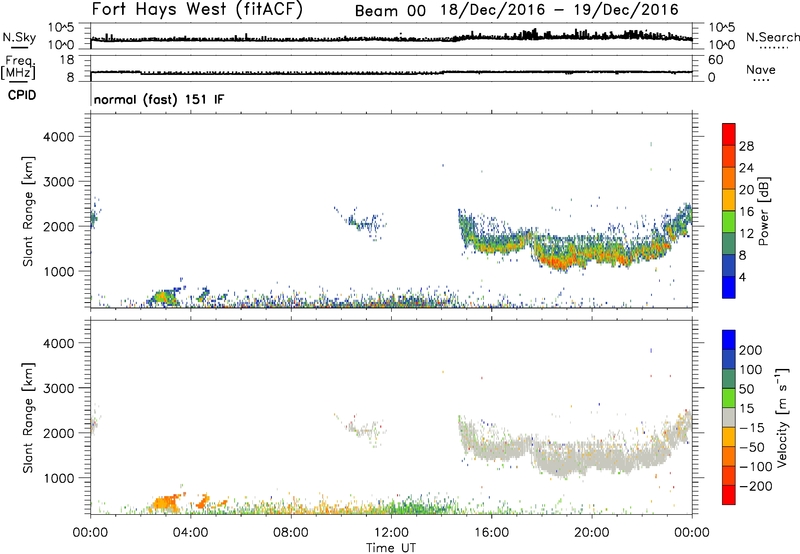800x554 pixels.
Task: Pick the blue top segment of the velocity colorbar
Action: (x=729, y=340)
